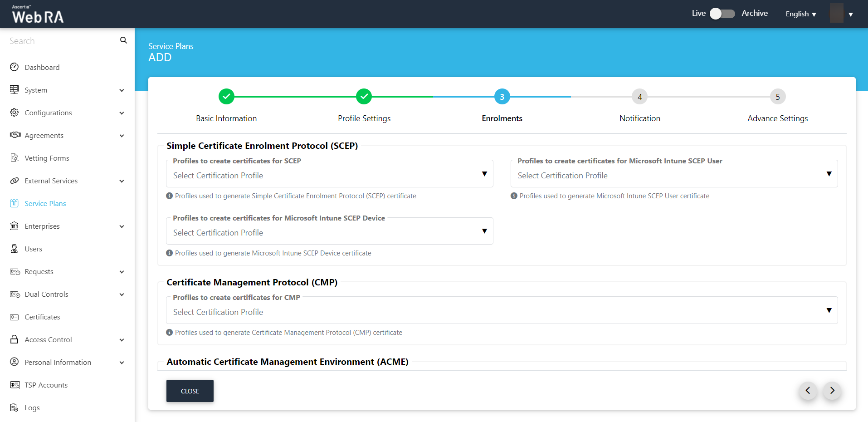Click the search magnifier icon

[x=123, y=40]
